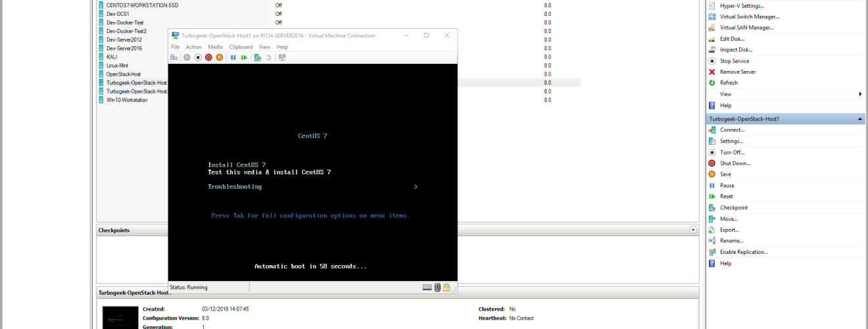Click the keyboard icon in VM status bar
The height and width of the screenshot is (329, 868).
(x=427, y=287)
